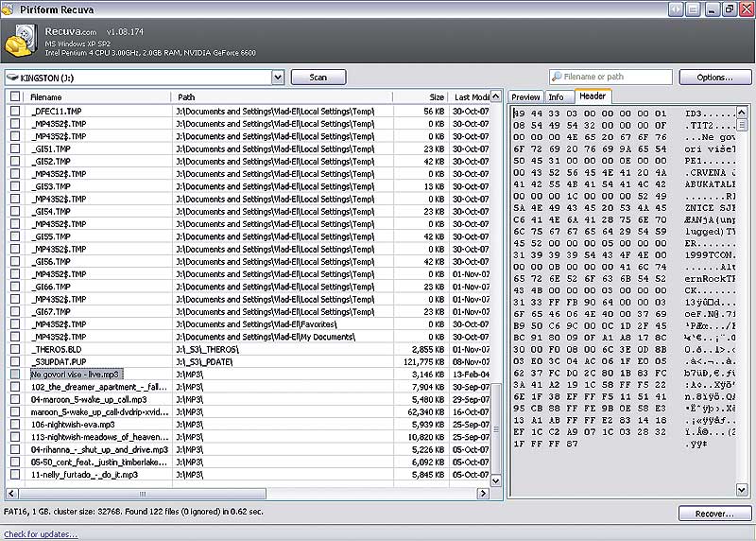Click hex header pane scroll up arrow

click(742, 113)
